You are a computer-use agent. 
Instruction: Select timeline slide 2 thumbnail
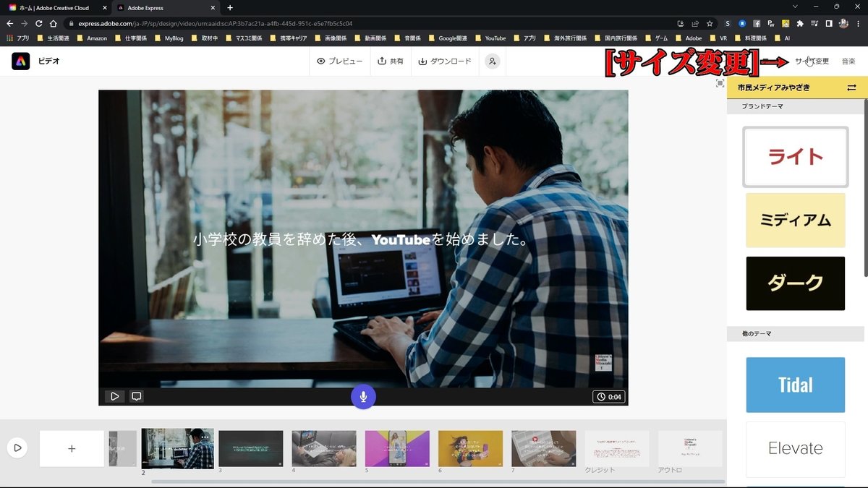coord(178,448)
